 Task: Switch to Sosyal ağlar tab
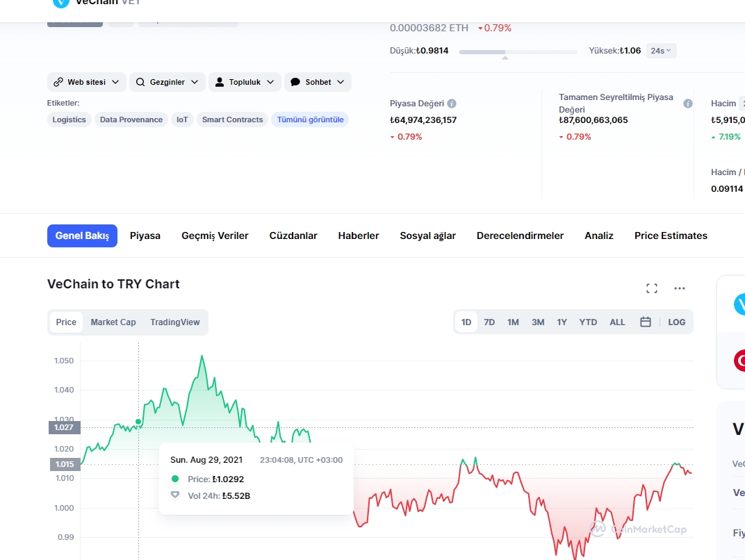pyautogui.click(x=427, y=236)
